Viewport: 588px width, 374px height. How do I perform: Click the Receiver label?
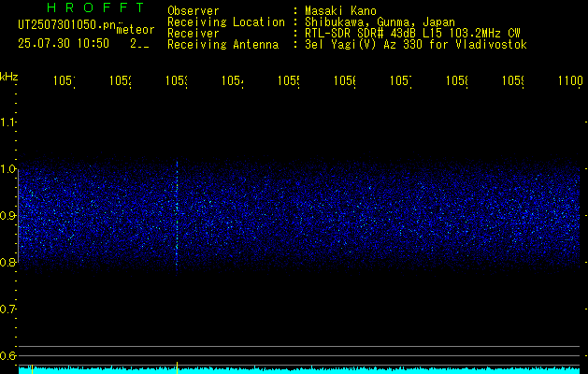194,34
